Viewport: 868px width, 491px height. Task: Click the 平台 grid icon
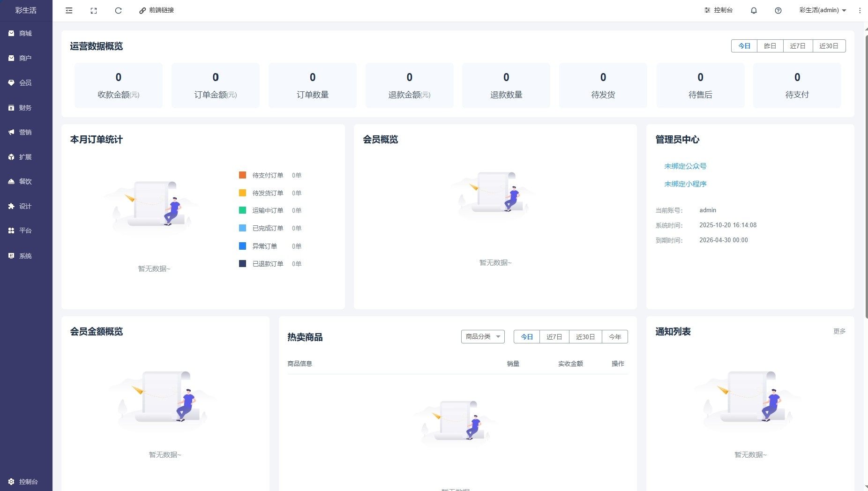11,231
